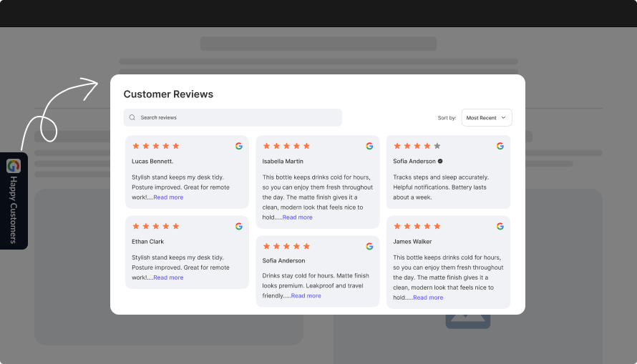Click the Google icon on Ethan Clark's review

[x=239, y=226]
